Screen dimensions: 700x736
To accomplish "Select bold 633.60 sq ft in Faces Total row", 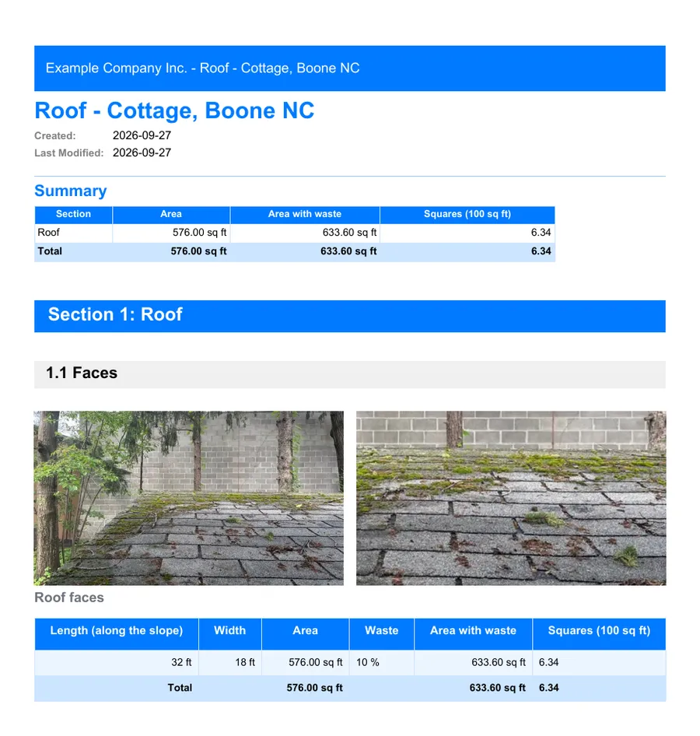I will pyautogui.click(x=498, y=688).
